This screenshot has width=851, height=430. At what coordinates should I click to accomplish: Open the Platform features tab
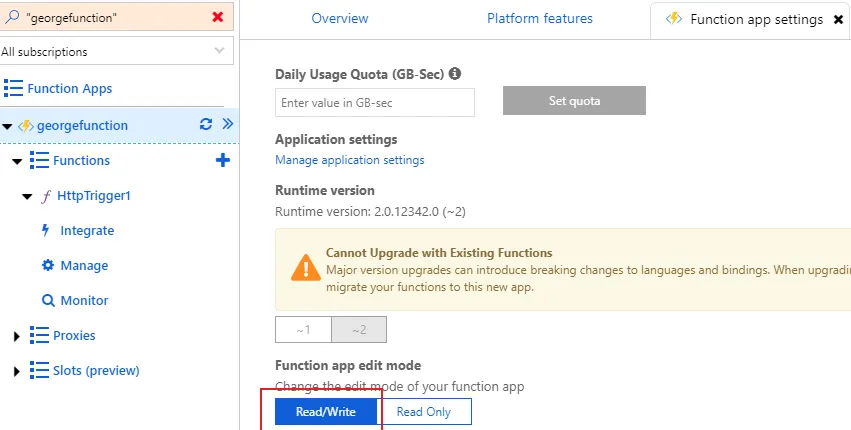540,19
